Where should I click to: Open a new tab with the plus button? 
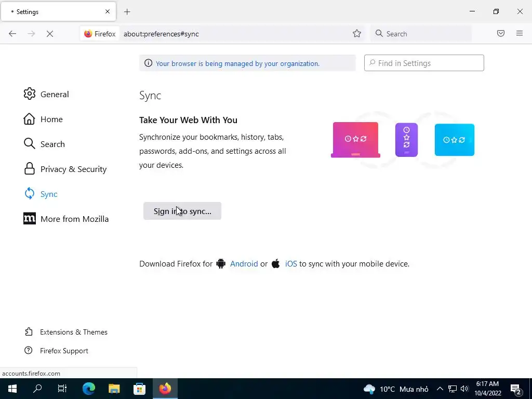127,12
